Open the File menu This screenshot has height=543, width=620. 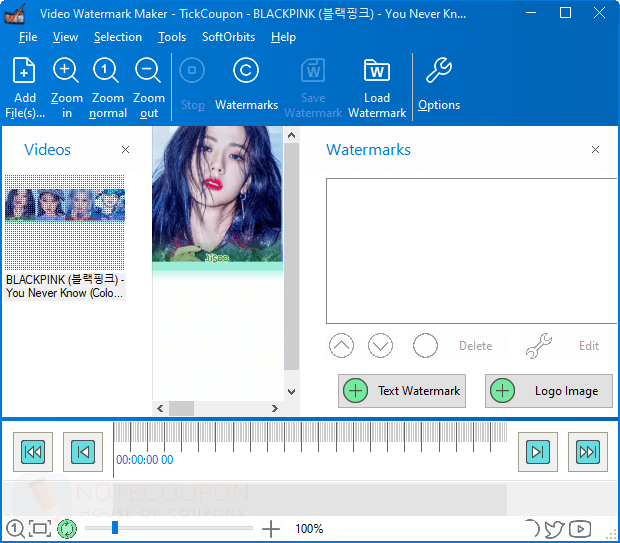click(28, 37)
